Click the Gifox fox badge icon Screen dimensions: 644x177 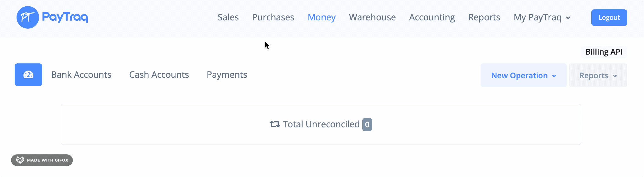click(20, 160)
